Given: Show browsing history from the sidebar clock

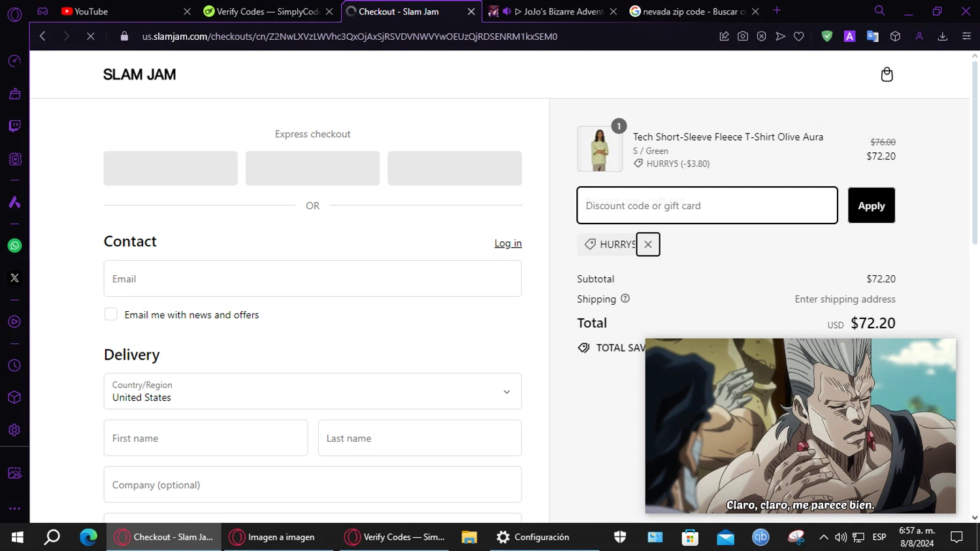Looking at the screenshot, I should click(x=14, y=365).
